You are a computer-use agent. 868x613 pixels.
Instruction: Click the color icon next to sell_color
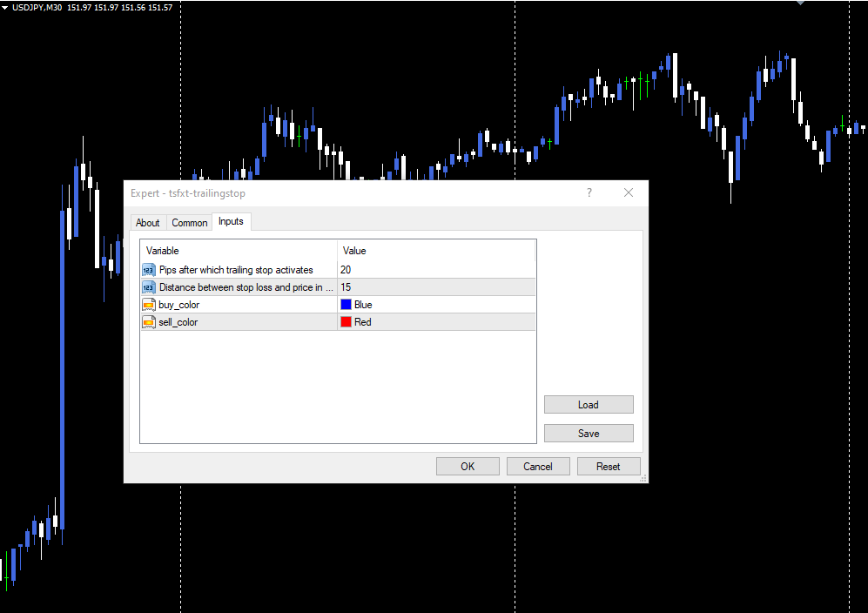coord(149,322)
